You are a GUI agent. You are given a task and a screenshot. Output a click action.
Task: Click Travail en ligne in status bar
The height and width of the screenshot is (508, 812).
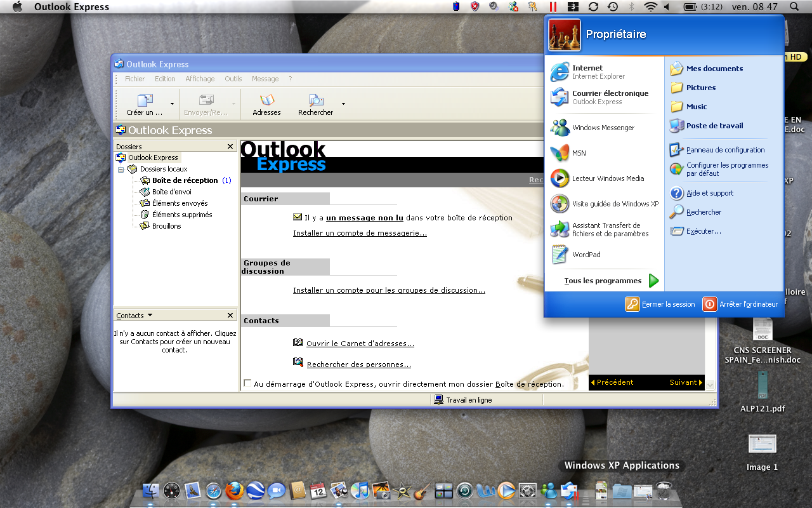click(462, 400)
